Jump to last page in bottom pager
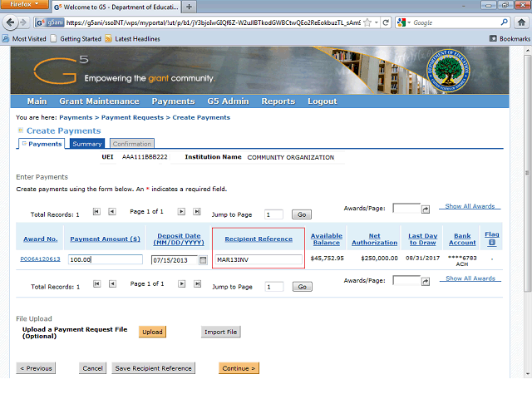The image size is (532, 399). 198,283
